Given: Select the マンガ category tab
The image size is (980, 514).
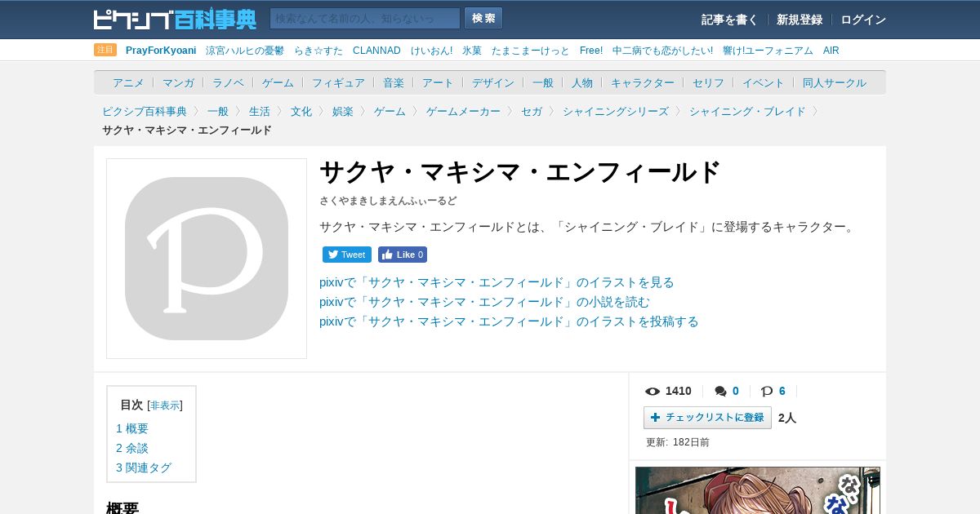Looking at the screenshot, I should click(178, 82).
